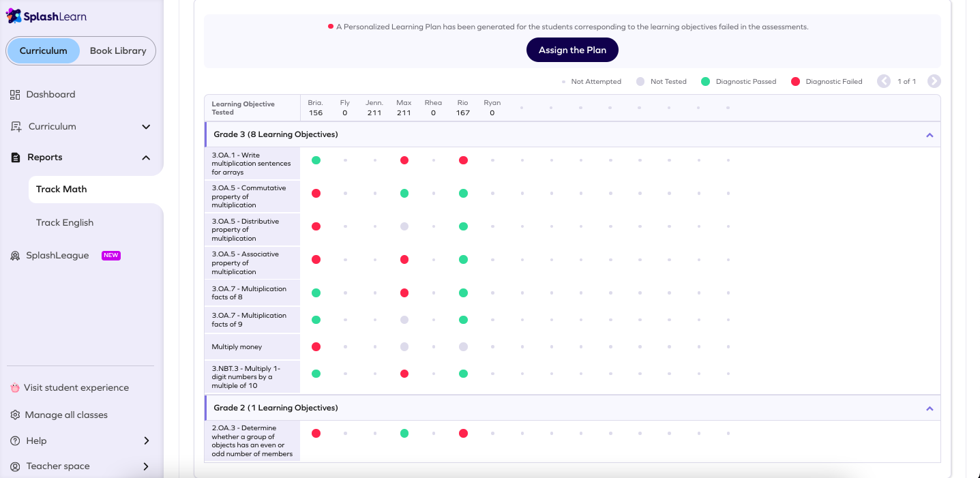Collapse the Grade 2 learning objectives section
The image size is (980, 478).
click(x=929, y=408)
